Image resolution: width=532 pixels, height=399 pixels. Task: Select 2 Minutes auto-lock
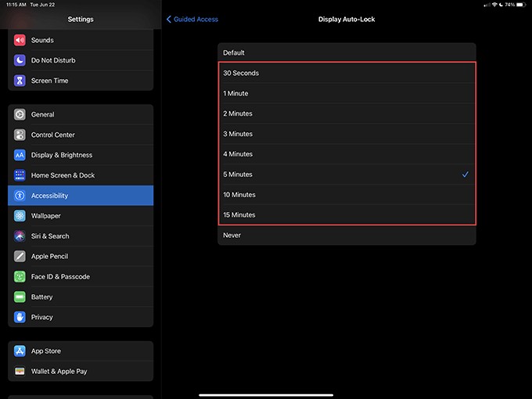(x=347, y=113)
